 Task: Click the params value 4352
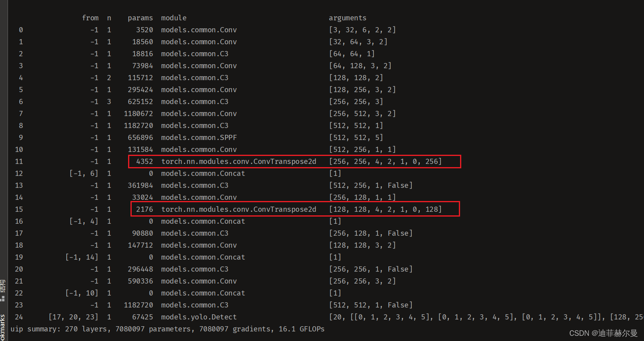coord(144,162)
